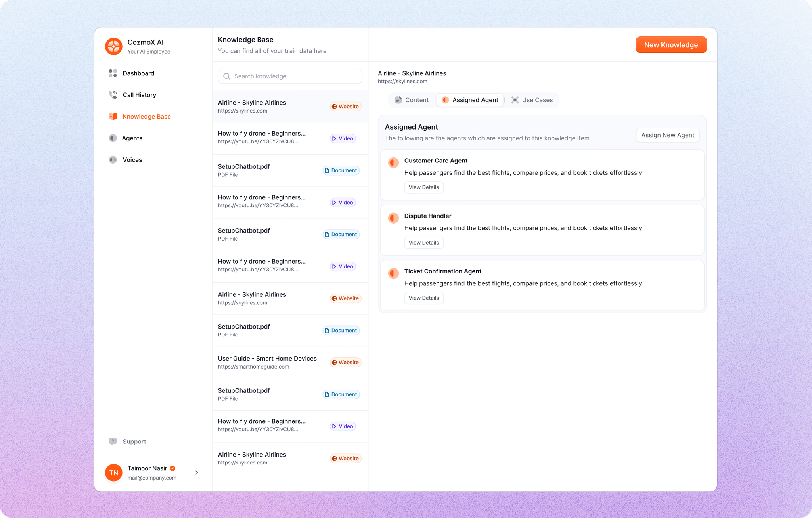
Task: Click the Support question mark icon
Action: pyautogui.click(x=113, y=441)
